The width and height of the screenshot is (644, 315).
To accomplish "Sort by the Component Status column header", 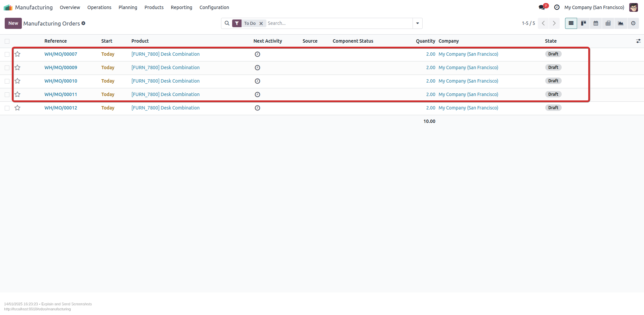I will coord(353,41).
